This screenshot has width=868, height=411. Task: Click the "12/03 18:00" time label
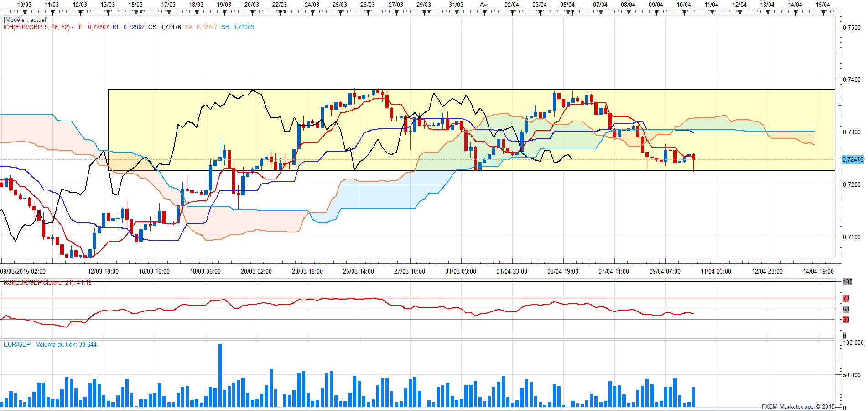coord(103,271)
